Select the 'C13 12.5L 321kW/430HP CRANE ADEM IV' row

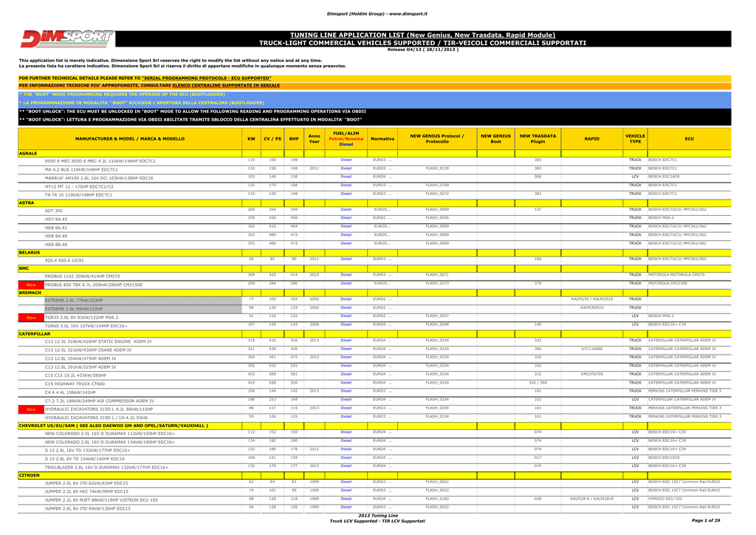coord(374,350)
